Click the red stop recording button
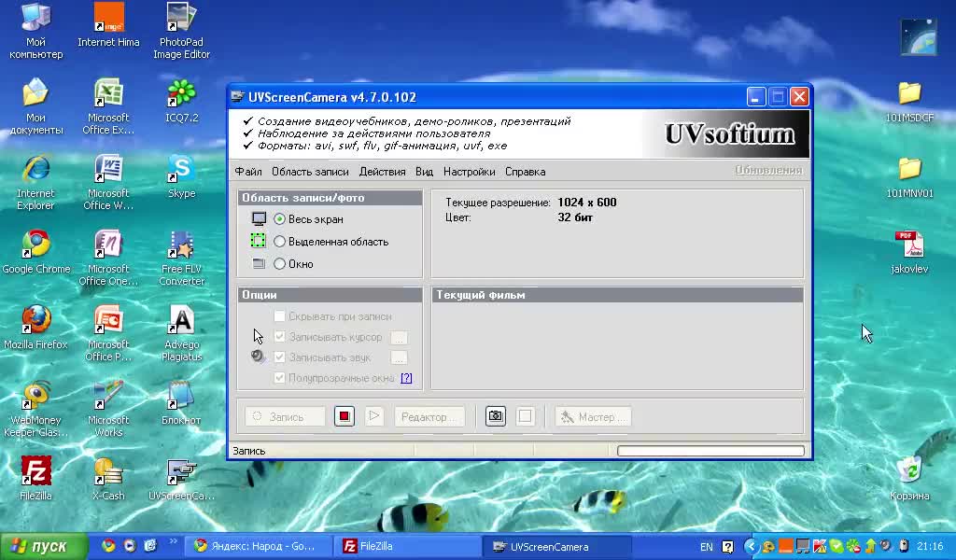This screenshot has height=560, width=956. pos(344,417)
